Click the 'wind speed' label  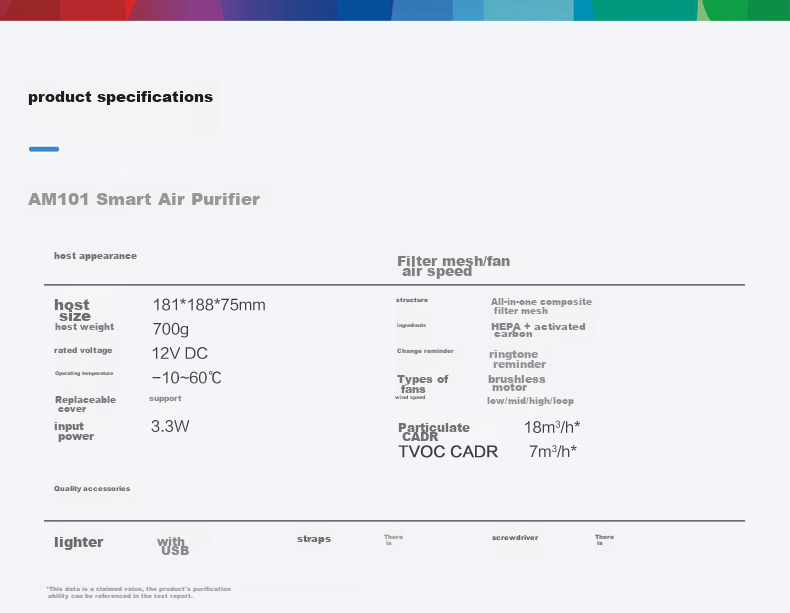coord(410,397)
